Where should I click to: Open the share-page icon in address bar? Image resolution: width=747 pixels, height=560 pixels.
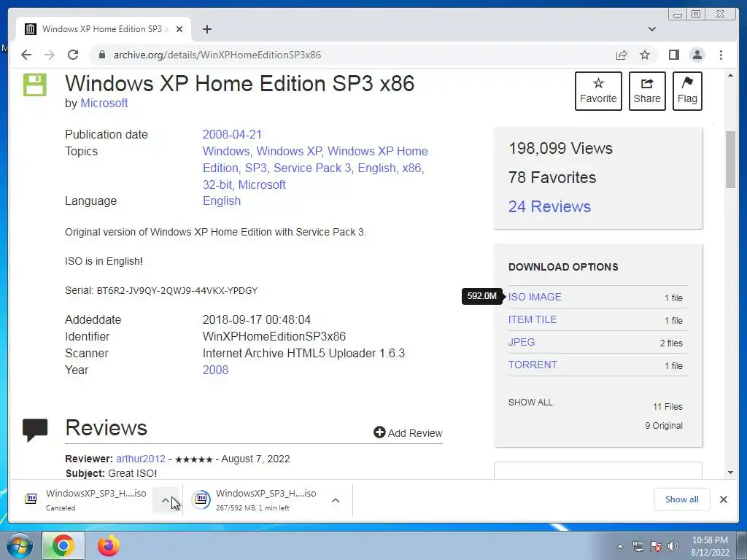click(x=622, y=55)
